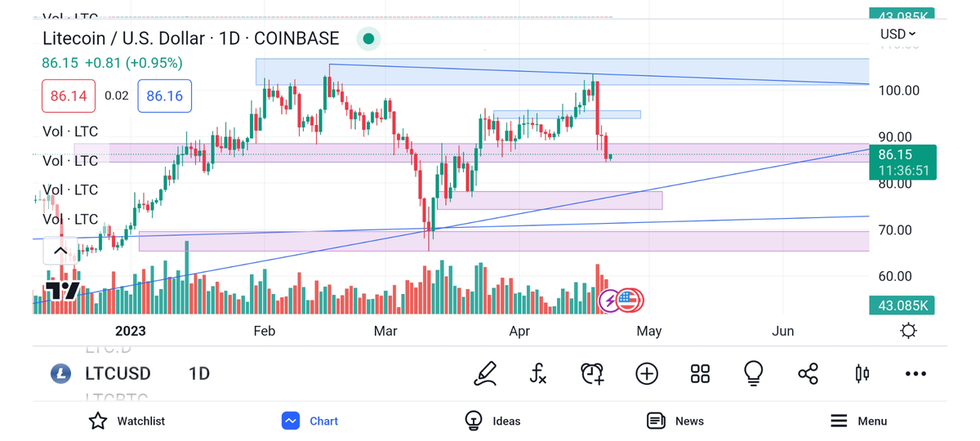Open the News tab
This screenshot has height=441, width=980.
[x=675, y=421]
